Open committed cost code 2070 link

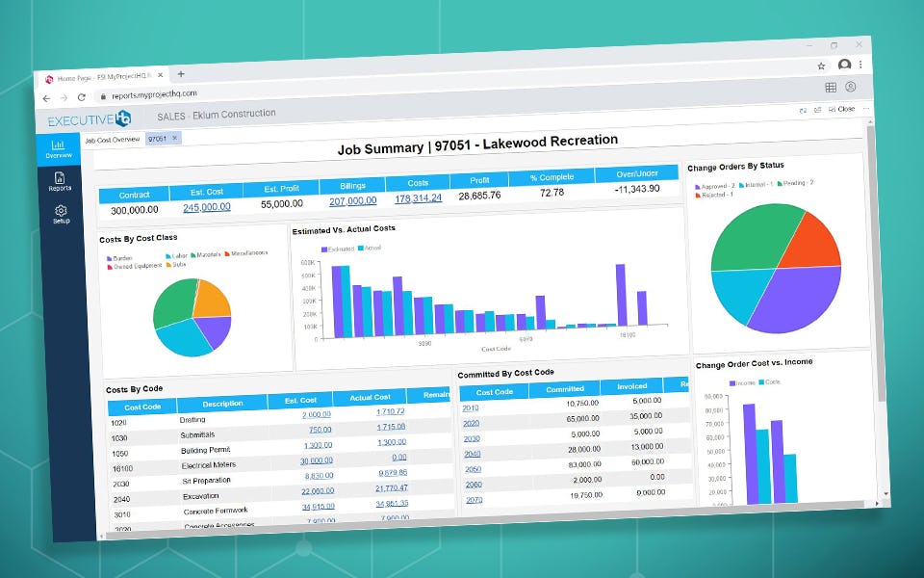(x=475, y=500)
